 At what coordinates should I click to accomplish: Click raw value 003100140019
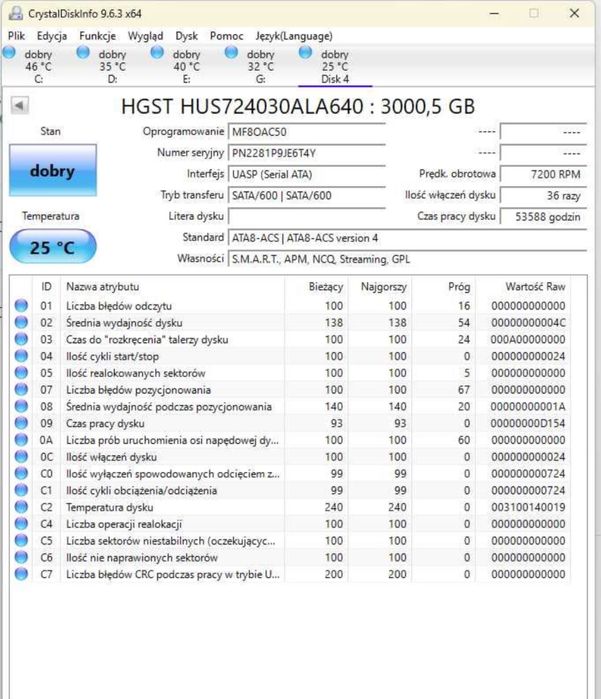point(528,507)
